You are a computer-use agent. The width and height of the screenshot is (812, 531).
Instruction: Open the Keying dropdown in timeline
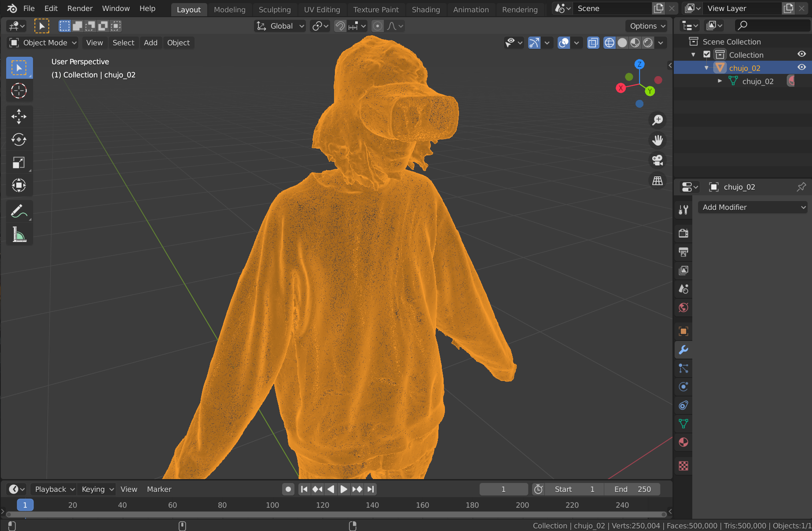(x=98, y=489)
